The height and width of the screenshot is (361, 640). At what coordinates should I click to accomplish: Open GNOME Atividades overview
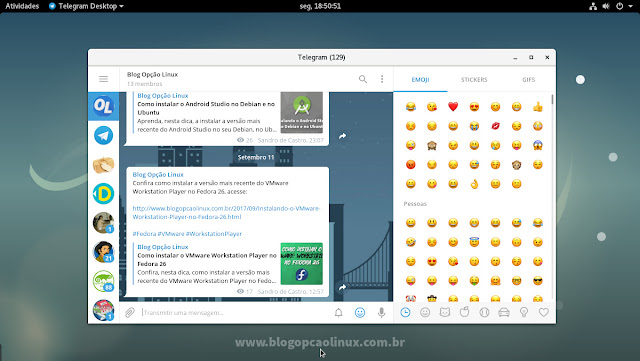point(22,6)
